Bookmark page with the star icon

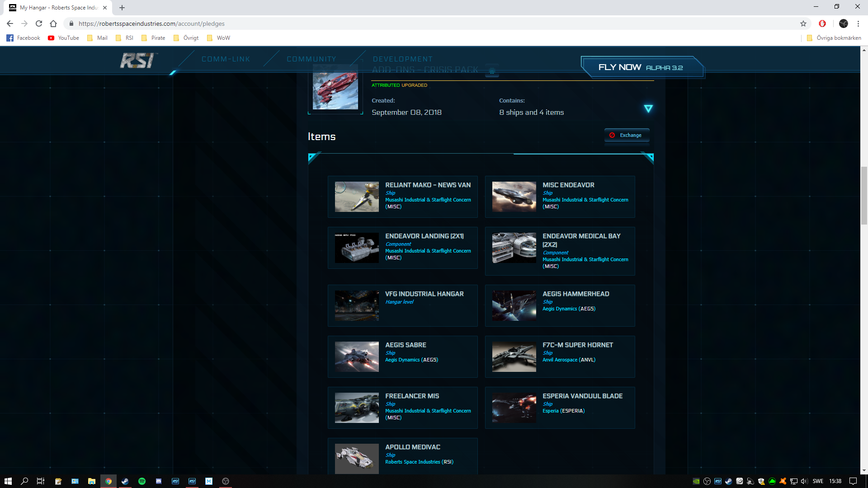(x=803, y=23)
